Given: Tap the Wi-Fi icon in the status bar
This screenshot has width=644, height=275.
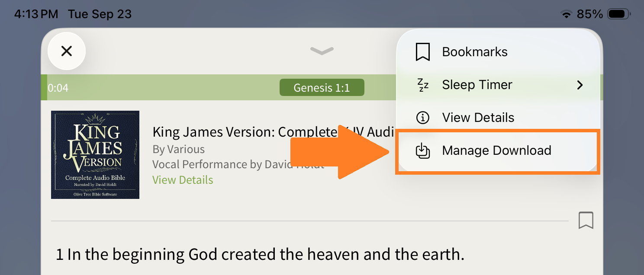Looking at the screenshot, I should pos(566,14).
